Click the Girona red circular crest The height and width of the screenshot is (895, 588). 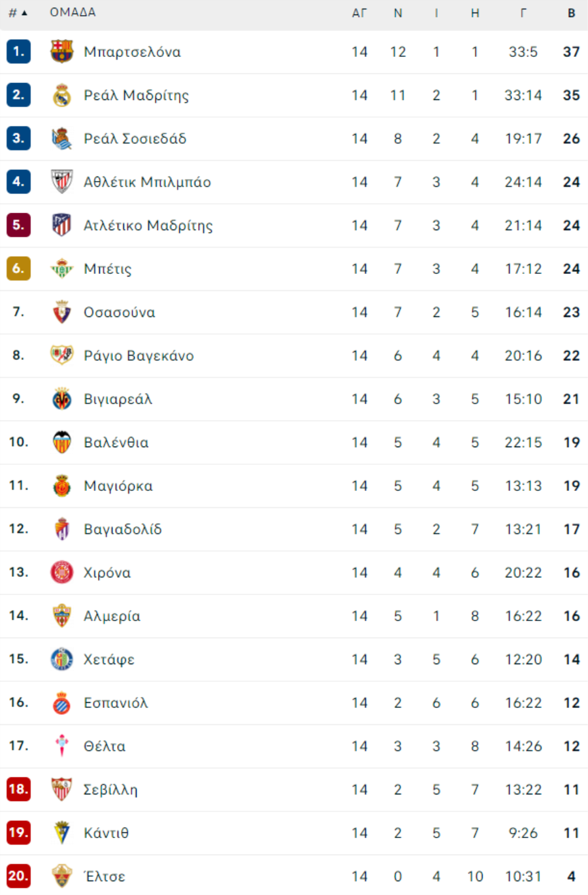pyautogui.click(x=62, y=572)
